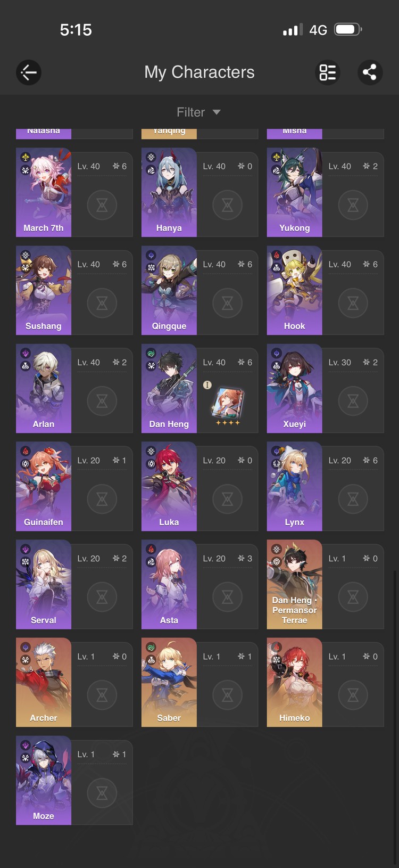Open the Himeko character card
Screen dimensions: 399x868
(x=294, y=682)
